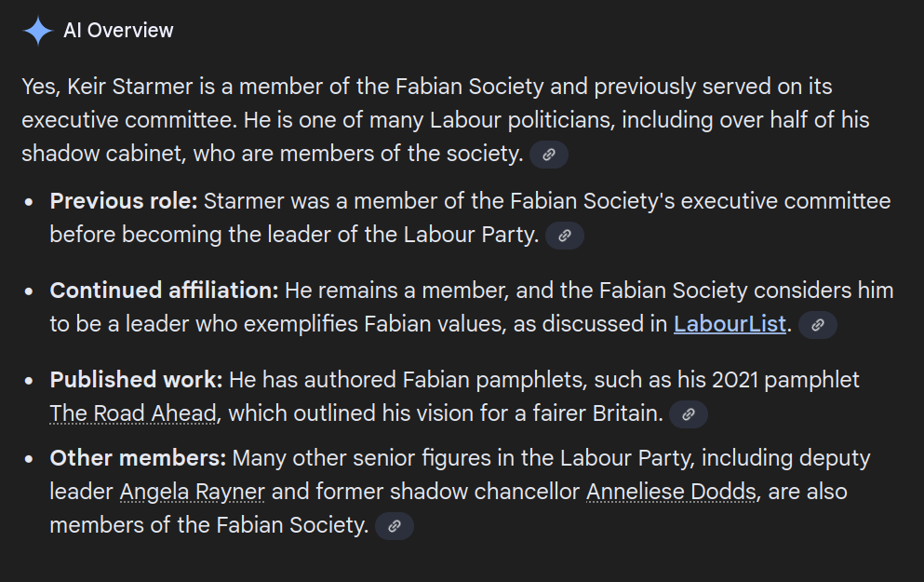Screen dimensions: 924x582
Task: Click the 'Published work:' bold label
Action: [x=136, y=380]
